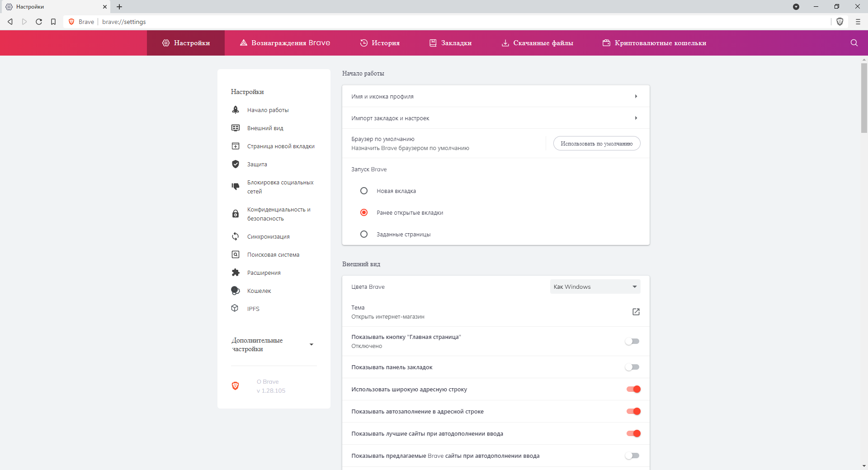Toggle Показывать автозаполнение в адресной строке
Viewport: 868px width, 470px height.
(633, 411)
